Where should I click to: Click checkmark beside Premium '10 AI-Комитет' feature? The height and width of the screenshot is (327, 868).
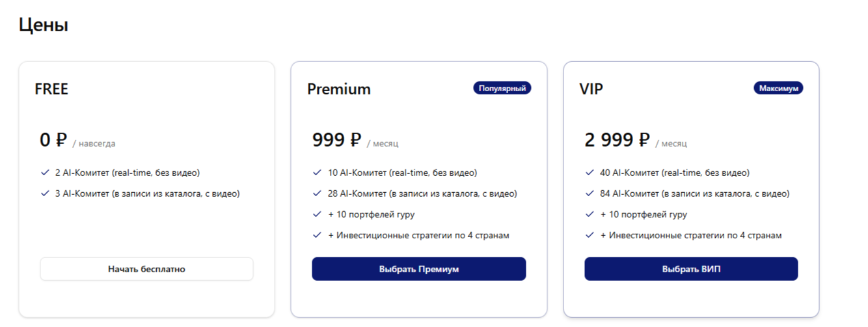click(317, 173)
